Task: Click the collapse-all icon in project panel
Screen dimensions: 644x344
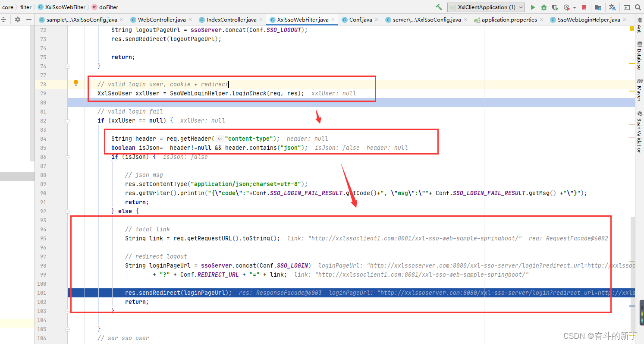Action: [3, 19]
